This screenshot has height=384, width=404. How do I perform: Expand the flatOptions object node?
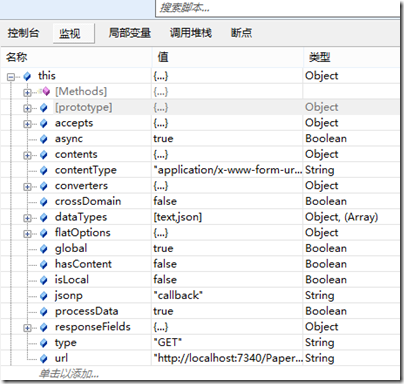tap(27, 234)
